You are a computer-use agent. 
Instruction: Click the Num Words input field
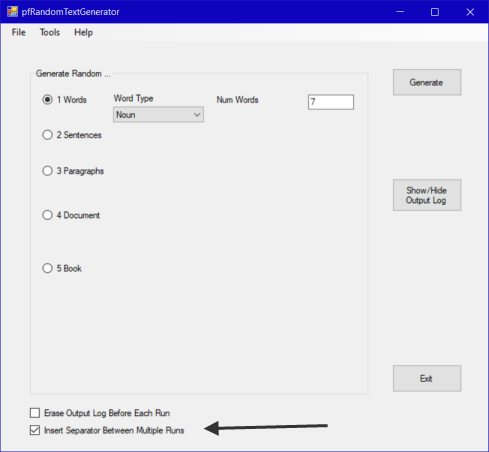coord(331,102)
